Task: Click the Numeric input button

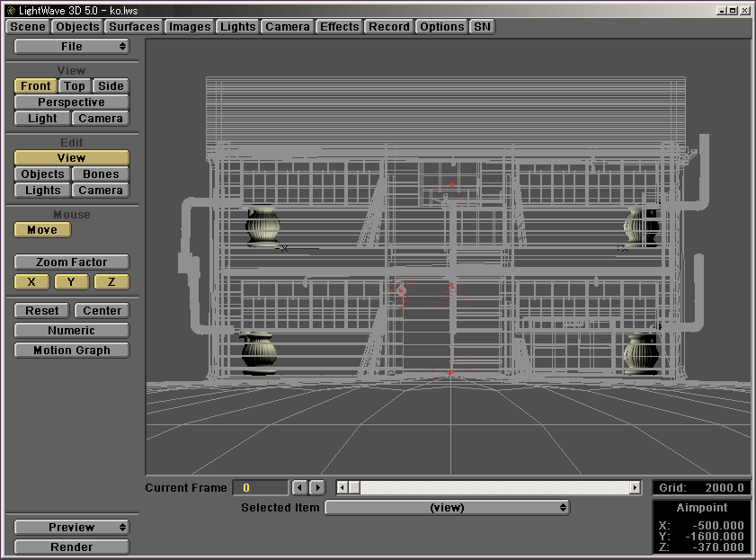Action: tap(72, 331)
